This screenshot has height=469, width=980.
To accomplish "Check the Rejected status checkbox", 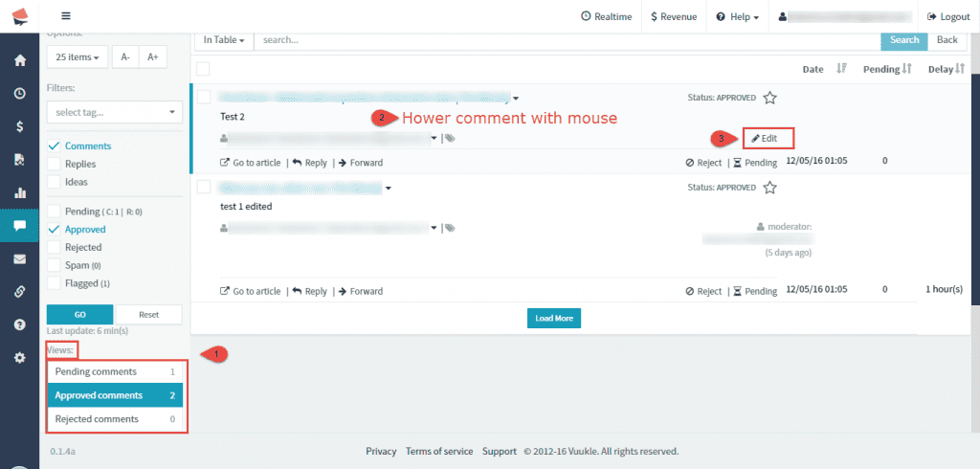I will tap(55, 247).
